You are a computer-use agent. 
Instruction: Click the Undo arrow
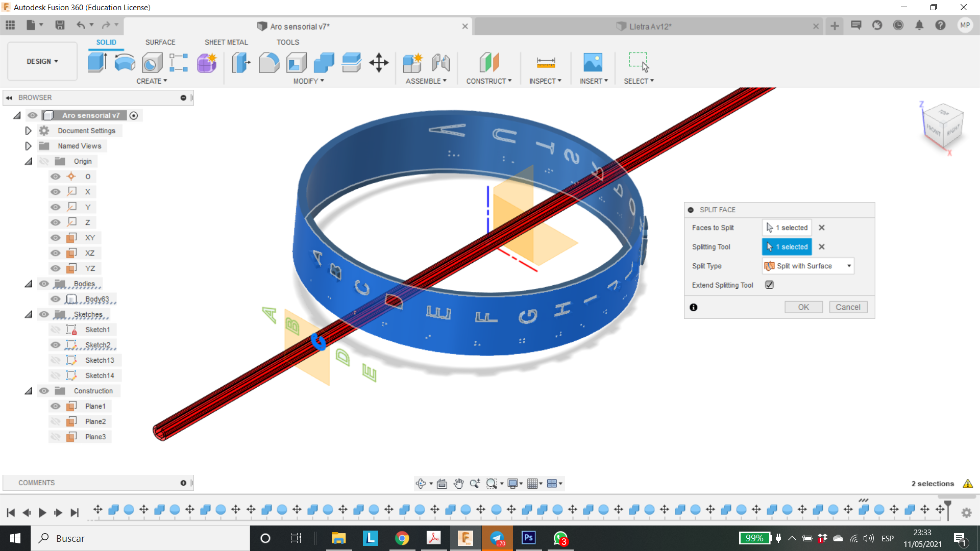point(81,25)
